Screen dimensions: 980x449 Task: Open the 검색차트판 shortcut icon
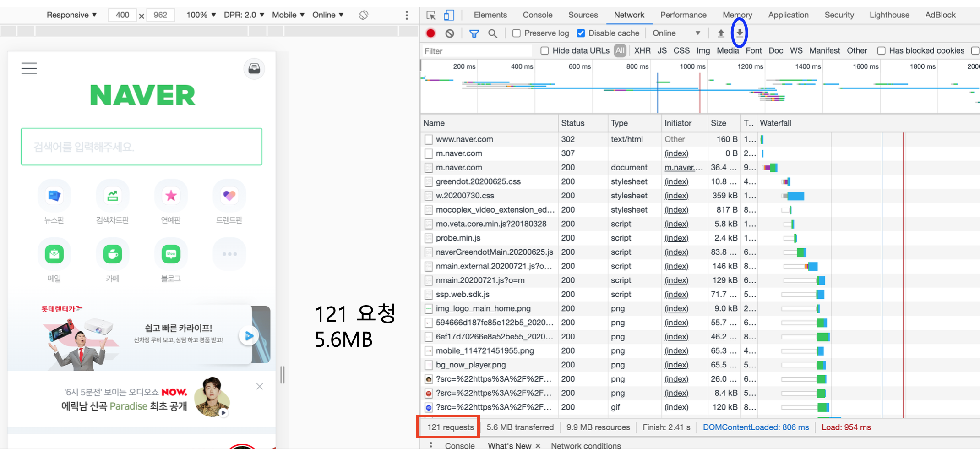coord(113,196)
